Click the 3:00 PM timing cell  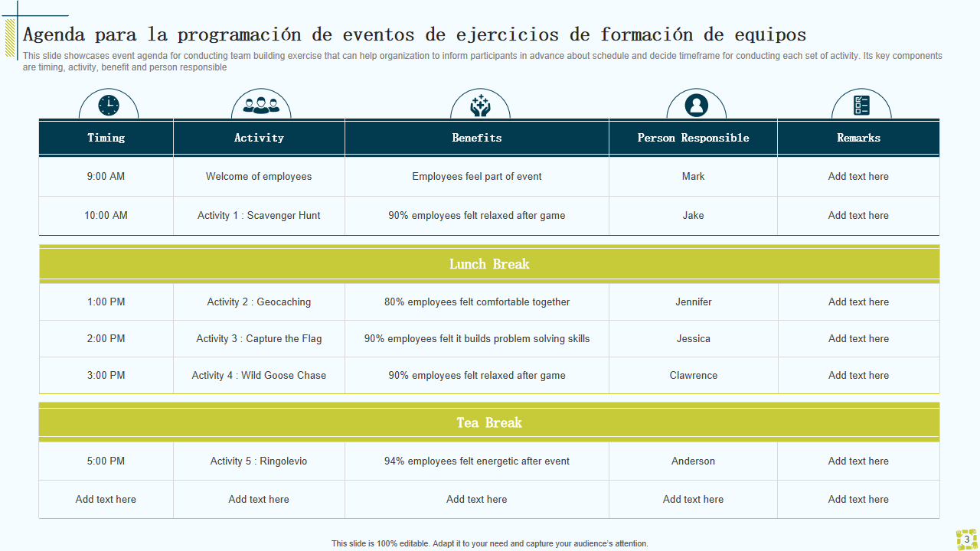click(x=106, y=376)
